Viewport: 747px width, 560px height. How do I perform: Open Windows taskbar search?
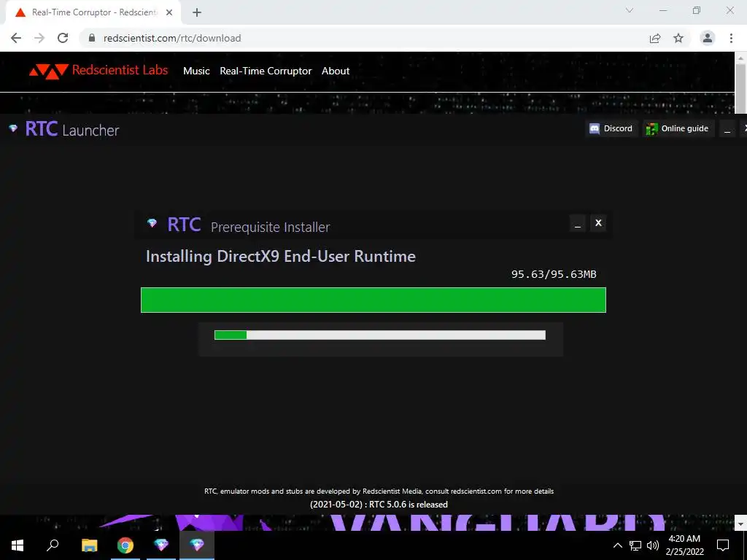[53, 545]
